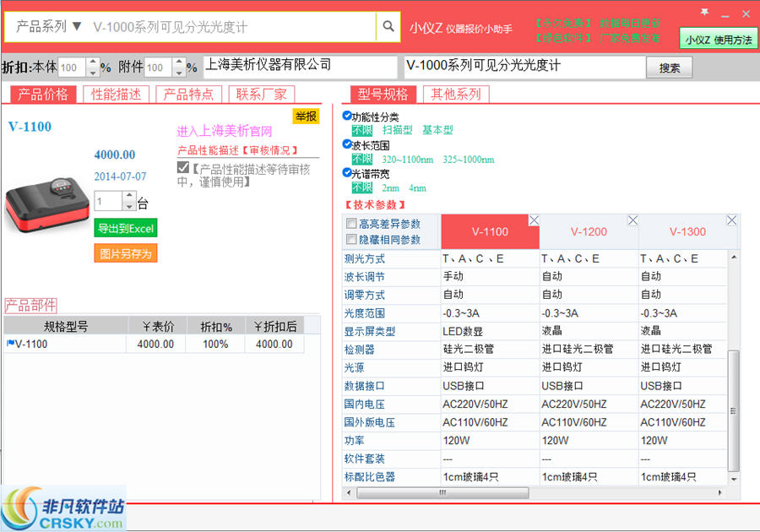Click the parameter table vertical scrollbar thumb

733,410
